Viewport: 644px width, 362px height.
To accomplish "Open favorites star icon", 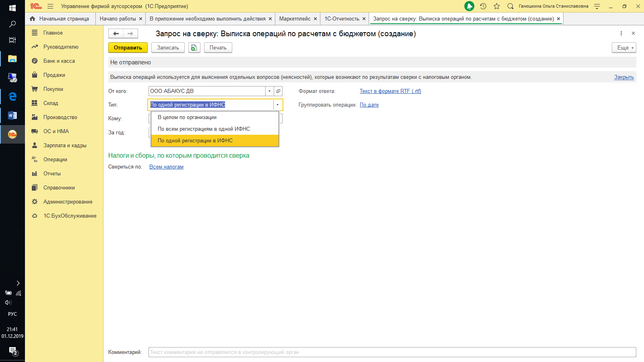I will [497, 6].
